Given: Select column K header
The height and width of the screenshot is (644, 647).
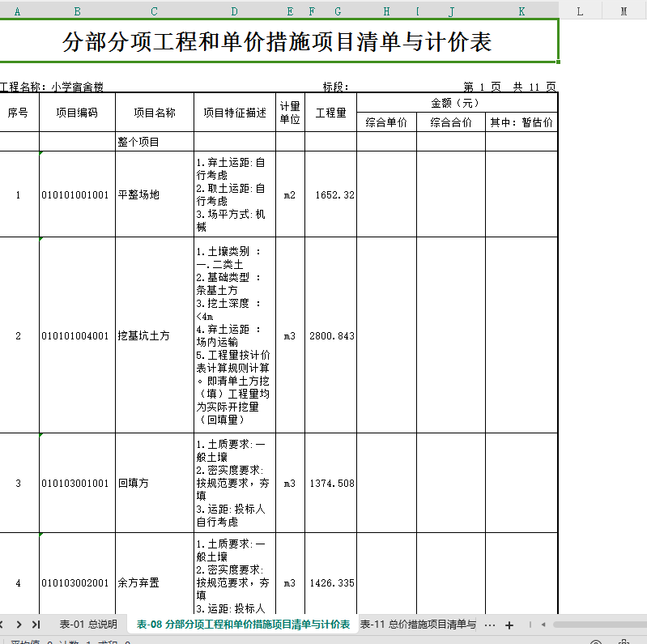Looking at the screenshot, I should [x=521, y=11].
